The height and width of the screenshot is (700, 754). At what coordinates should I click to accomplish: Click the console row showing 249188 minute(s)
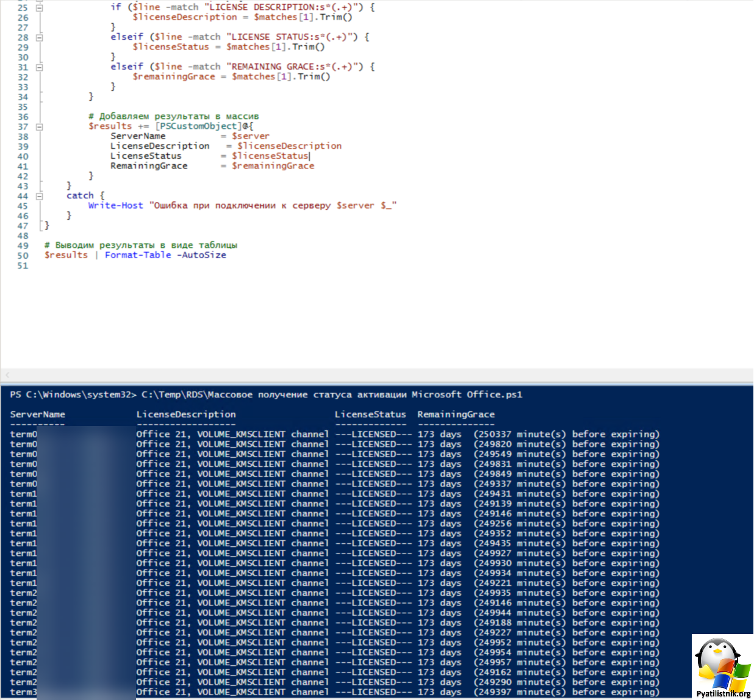(x=335, y=622)
